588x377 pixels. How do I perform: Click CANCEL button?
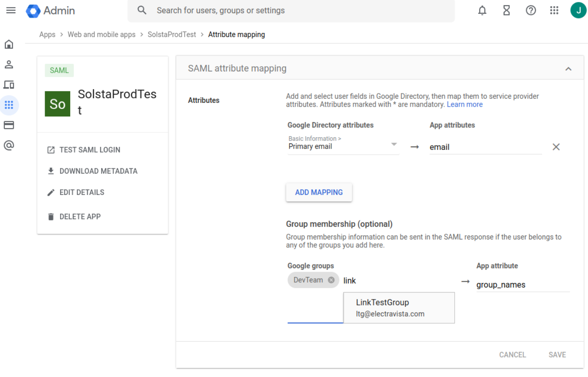coord(513,355)
